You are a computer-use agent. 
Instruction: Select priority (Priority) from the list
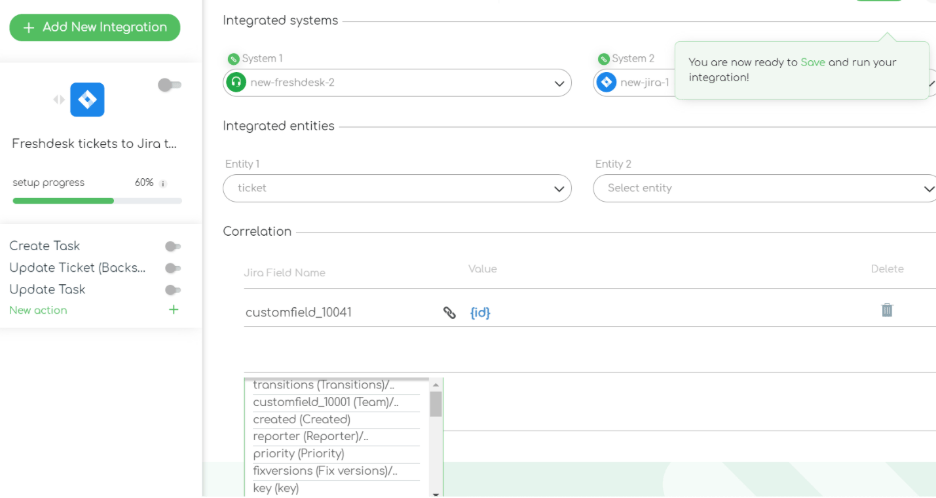(298, 454)
